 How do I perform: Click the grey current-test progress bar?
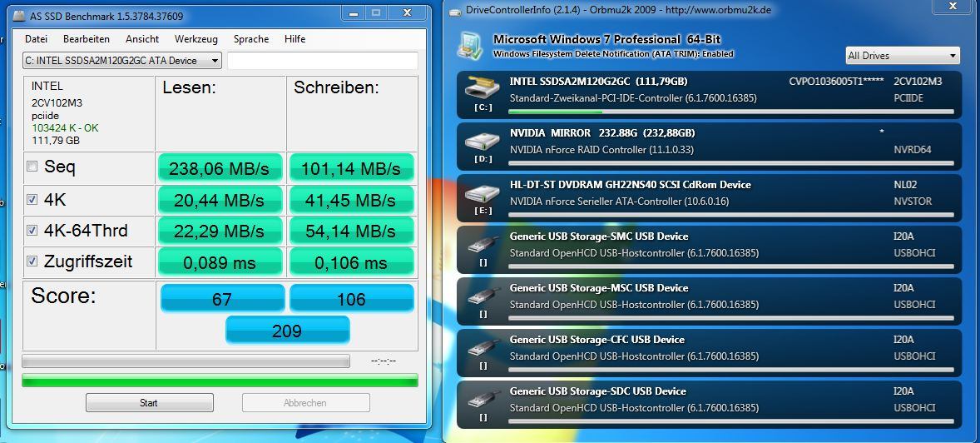(x=186, y=361)
